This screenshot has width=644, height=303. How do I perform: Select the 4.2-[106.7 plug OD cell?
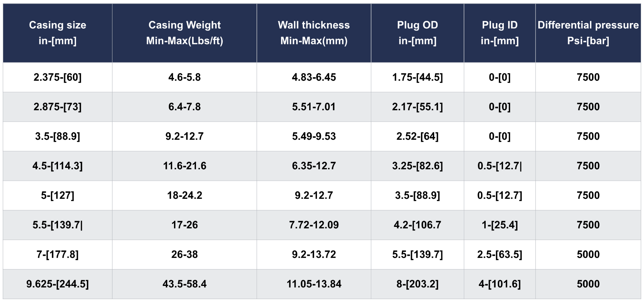(x=417, y=225)
